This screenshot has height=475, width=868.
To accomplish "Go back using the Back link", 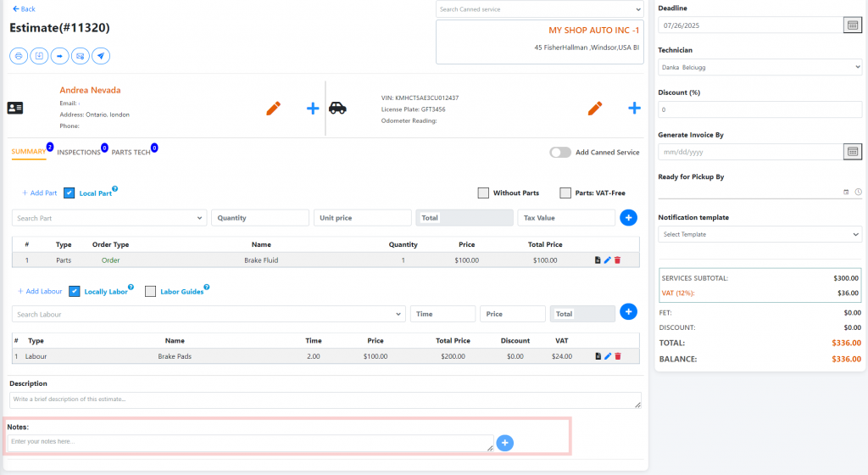I will (24, 8).
